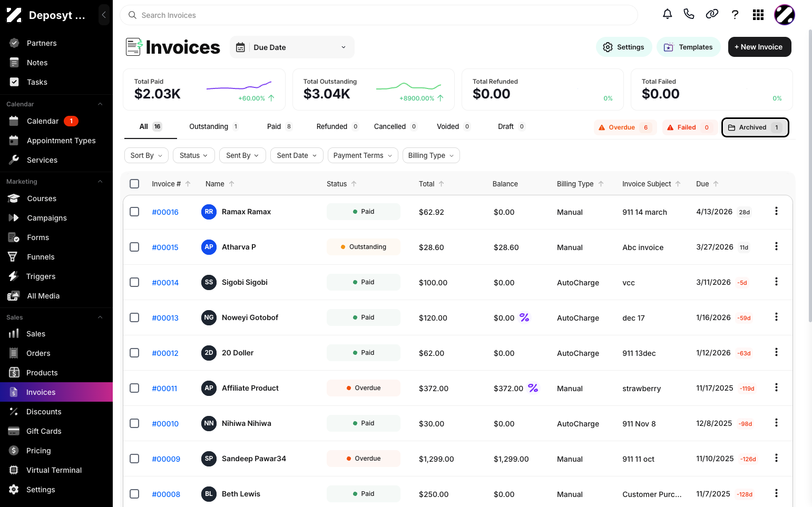Open the Templates button
The width and height of the screenshot is (812, 507).
[x=688, y=47]
